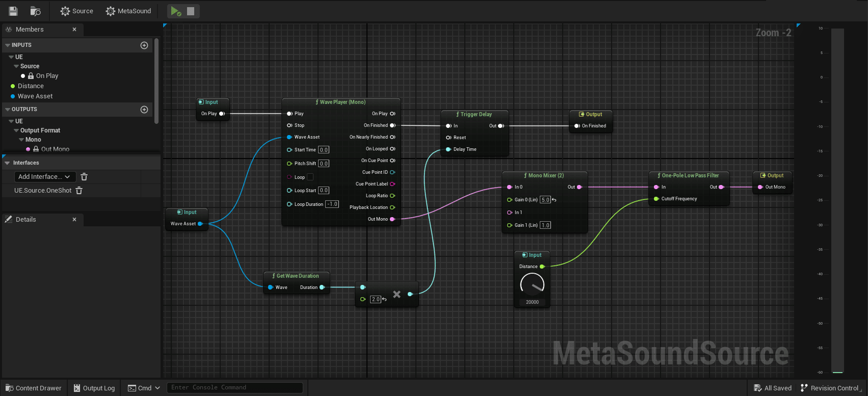The height and width of the screenshot is (396, 868).
Task: Collapse the Mono category under Output Format
Action: coord(21,140)
